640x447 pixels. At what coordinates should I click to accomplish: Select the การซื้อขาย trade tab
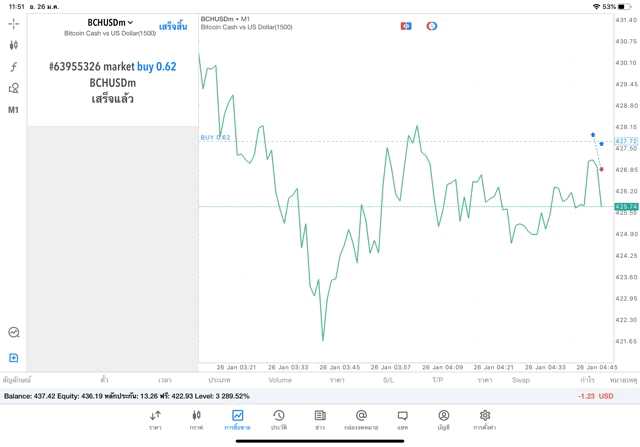coord(237,420)
